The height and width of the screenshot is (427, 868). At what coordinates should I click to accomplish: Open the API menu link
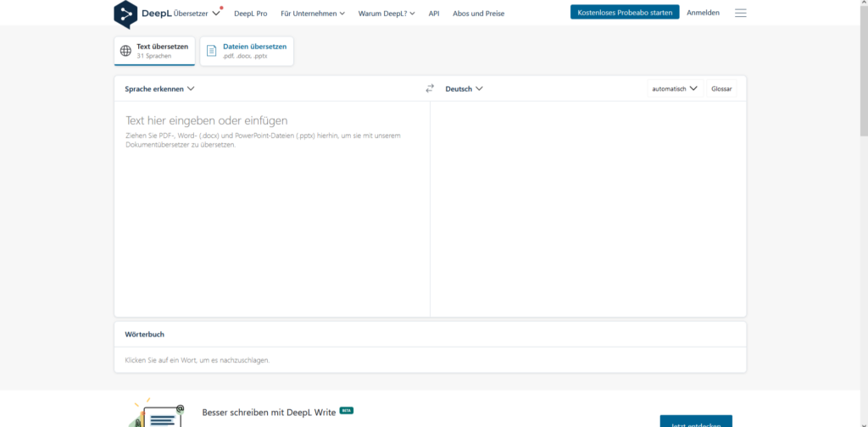pyautogui.click(x=434, y=14)
